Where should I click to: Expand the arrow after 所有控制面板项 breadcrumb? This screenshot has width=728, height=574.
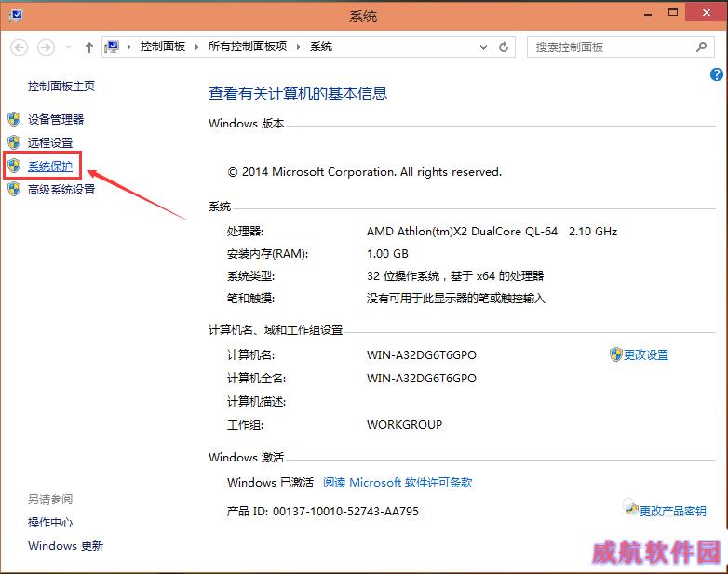click(x=299, y=47)
